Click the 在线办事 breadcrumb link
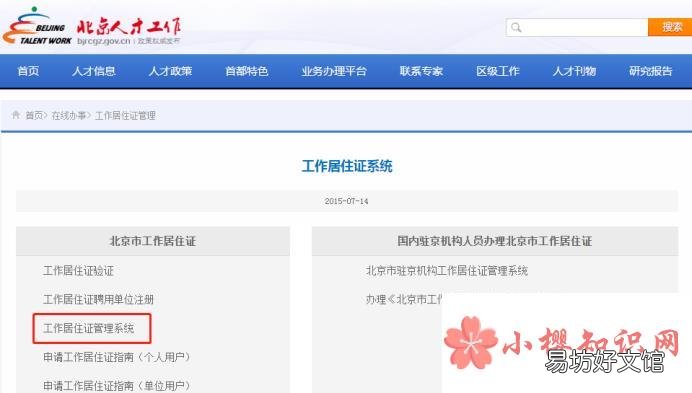The width and height of the screenshot is (692, 393). 69,116
